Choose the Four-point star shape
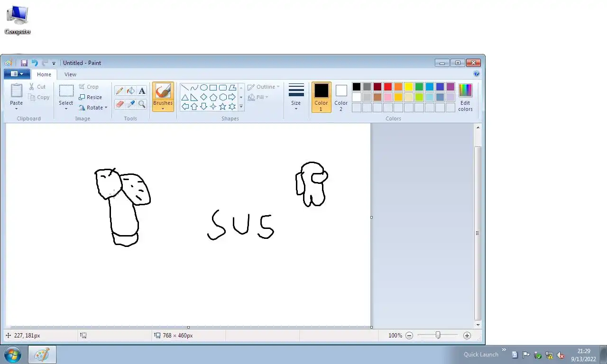 pos(213,107)
